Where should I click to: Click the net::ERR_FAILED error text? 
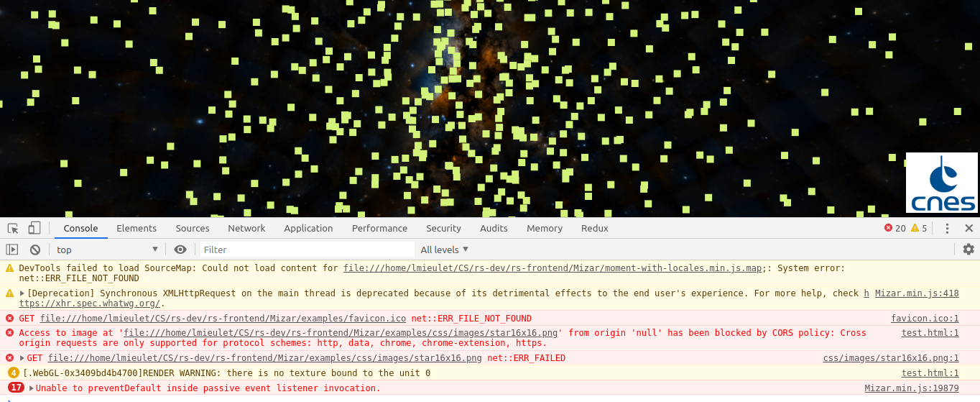[x=526, y=358]
